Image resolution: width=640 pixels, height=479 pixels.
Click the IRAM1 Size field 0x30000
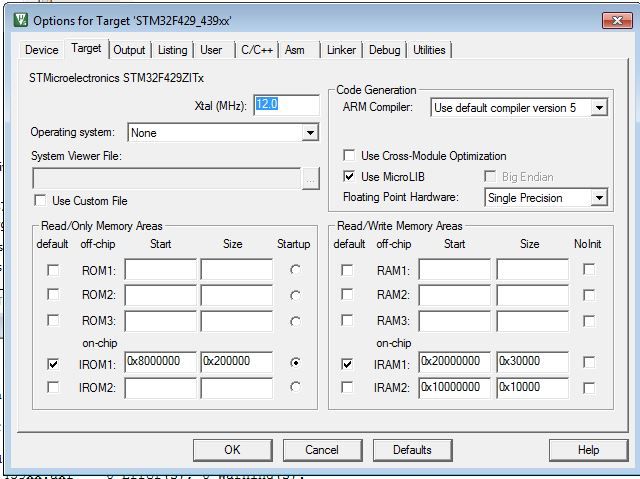coord(533,362)
